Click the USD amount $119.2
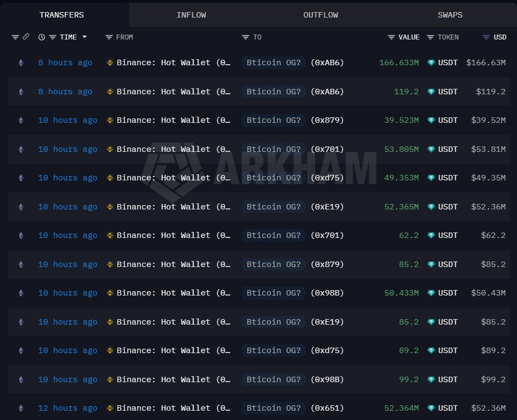 point(491,92)
